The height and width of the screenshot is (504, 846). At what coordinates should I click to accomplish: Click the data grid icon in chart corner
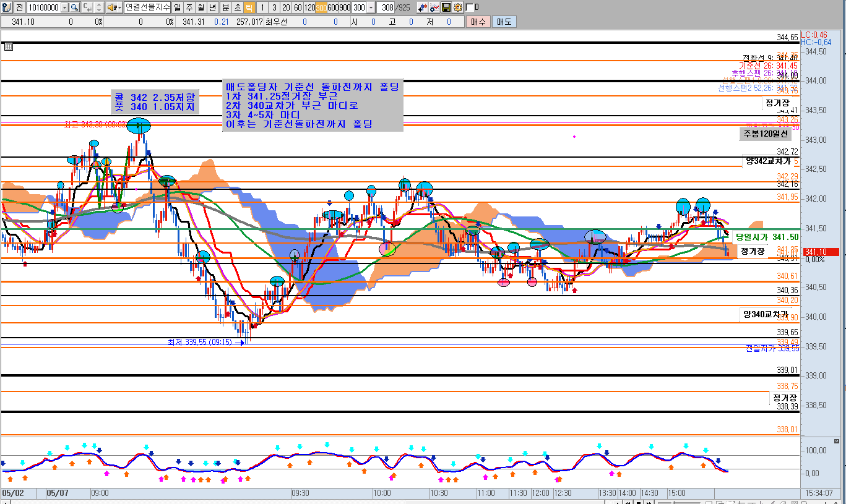pyautogui.click(x=8, y=46)
